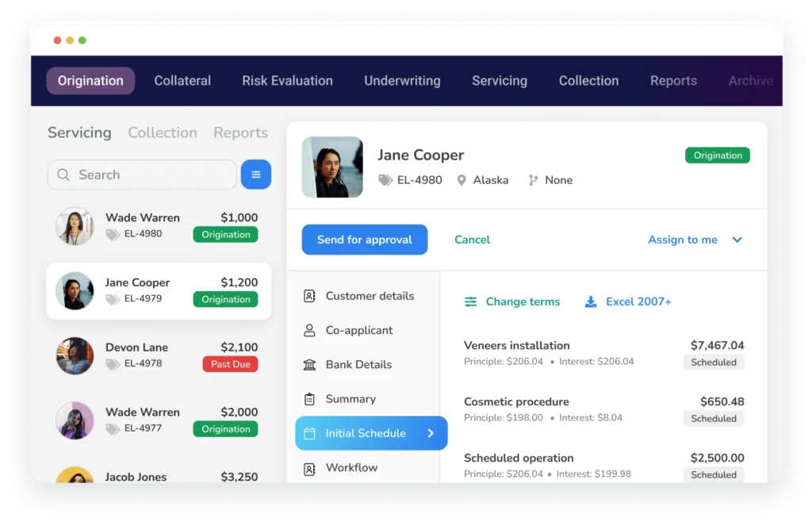Open the Customer details section
Viewport: 812px width, 522px height.
click(x=370, y=296)
